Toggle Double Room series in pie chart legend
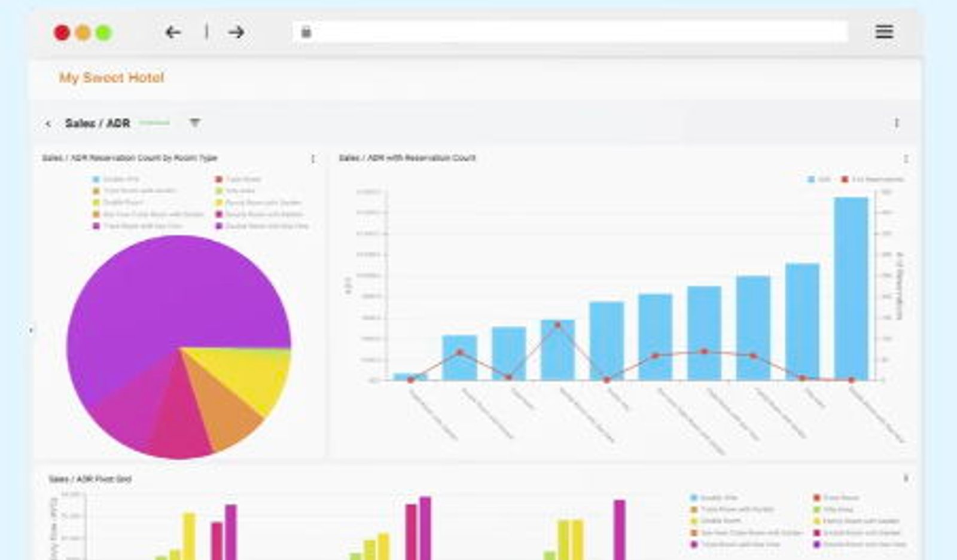This screenshot has width=957, height=560. click(118, 203)
